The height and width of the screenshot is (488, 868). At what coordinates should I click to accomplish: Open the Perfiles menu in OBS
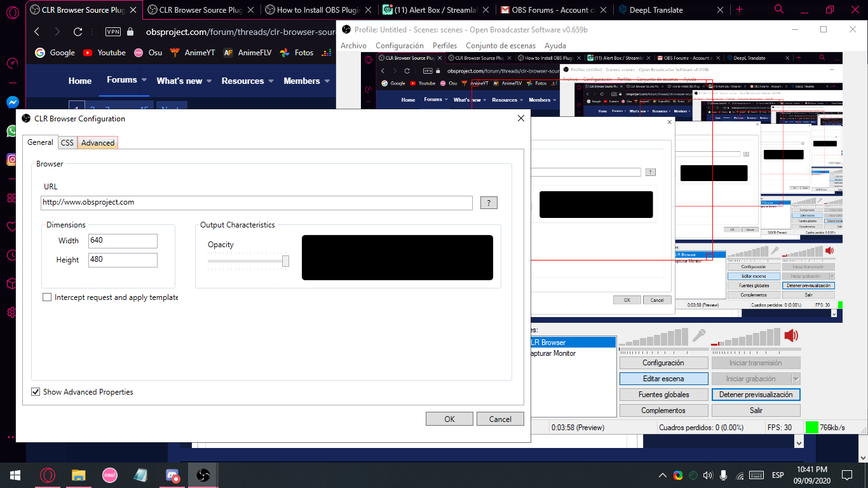pos(444,46)
